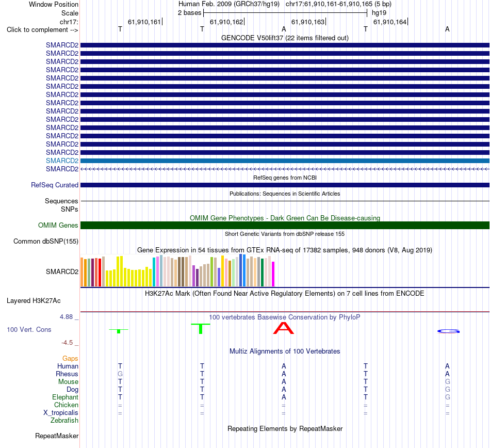Click the Human Feb. 2009 (GRCh37/hg19) text
The image size is (490, 448).
point(228,4)
